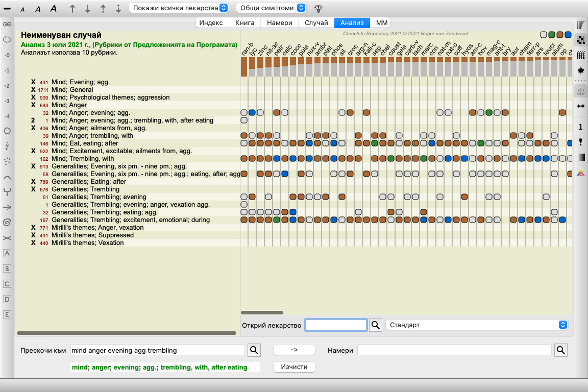
Task: Click the checkerboard table view icon
Action: (580, 40)
